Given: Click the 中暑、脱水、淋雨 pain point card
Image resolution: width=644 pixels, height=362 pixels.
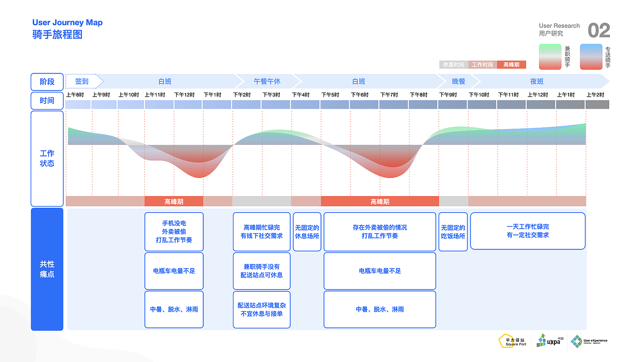Looking at the screenshot, I should [x=174, y=309].
